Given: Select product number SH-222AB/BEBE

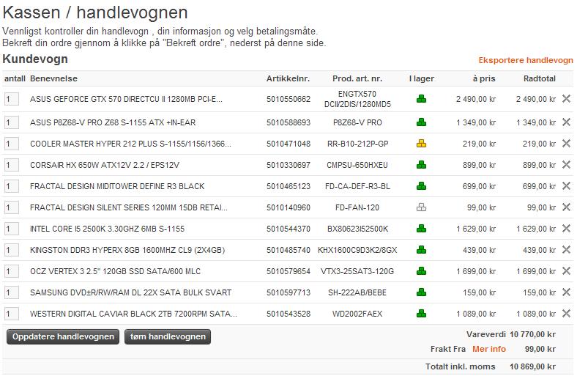Looking at the screenshot, I should tap(357, 292).
